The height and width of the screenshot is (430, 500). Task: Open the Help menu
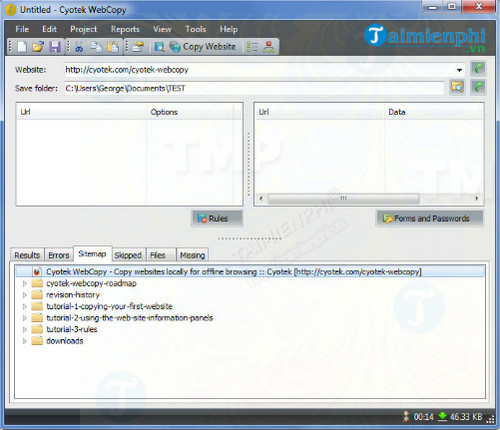(229, 29)
